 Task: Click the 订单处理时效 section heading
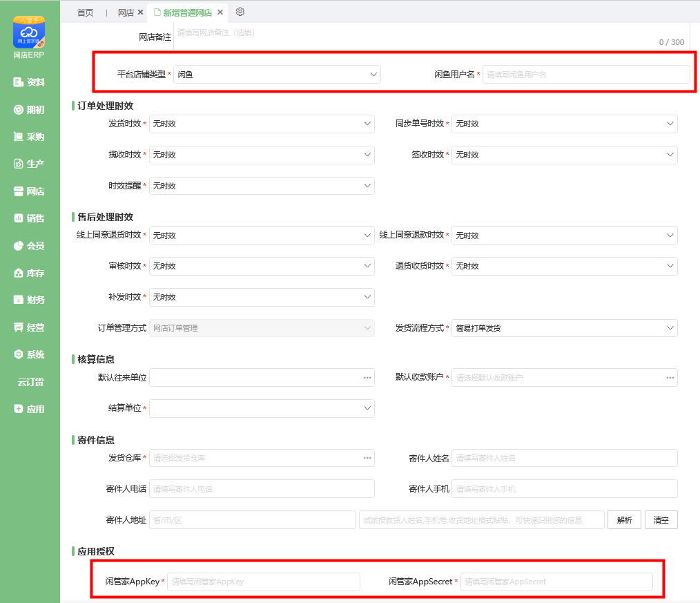(106, 106)
